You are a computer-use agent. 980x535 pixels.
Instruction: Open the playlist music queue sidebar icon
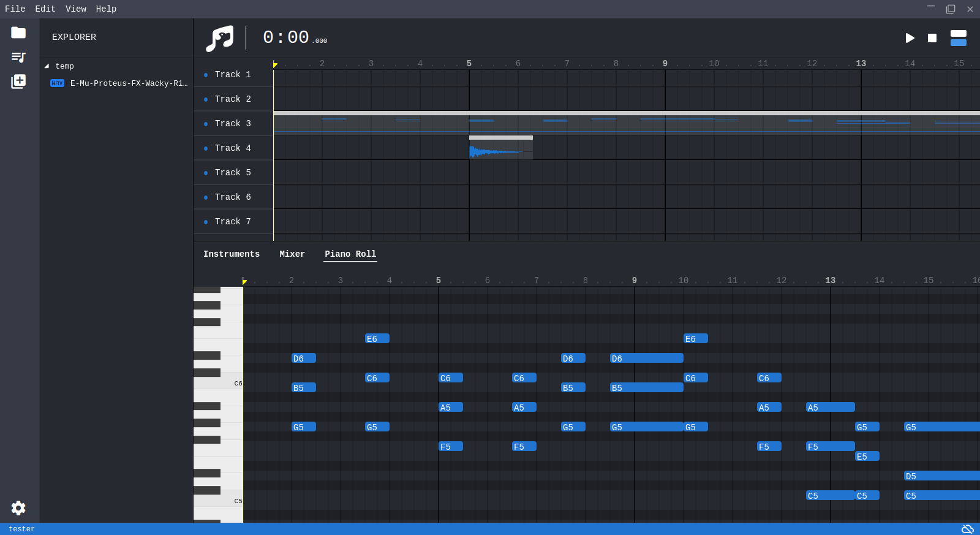(x=18, y=57)
